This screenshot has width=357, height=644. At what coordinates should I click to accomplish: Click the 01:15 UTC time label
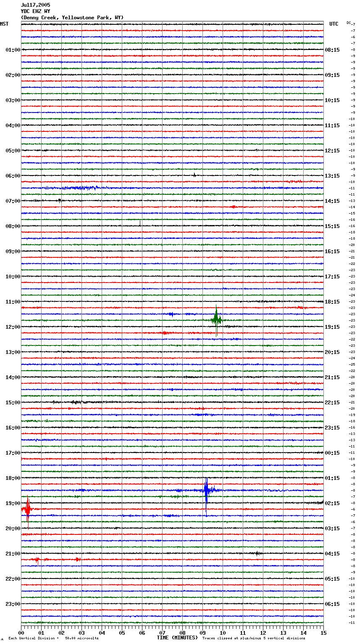click(332, 478)
